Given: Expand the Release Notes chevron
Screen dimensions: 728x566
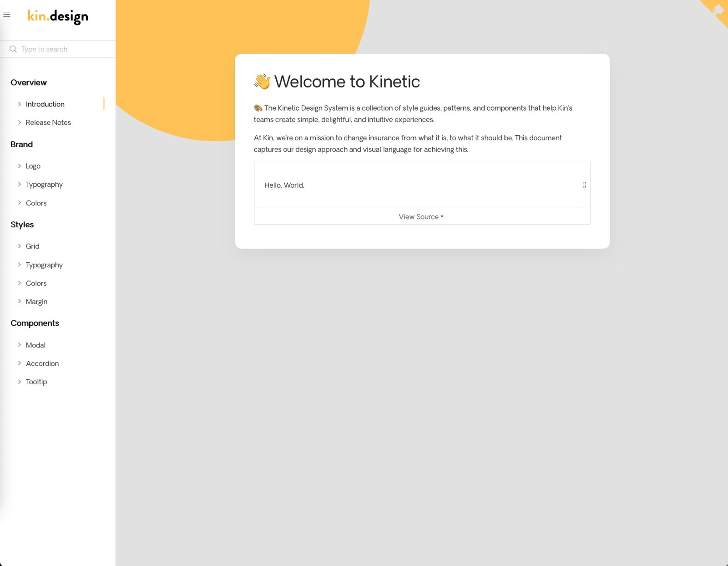Looking at the screenshot, I should 20,122.
